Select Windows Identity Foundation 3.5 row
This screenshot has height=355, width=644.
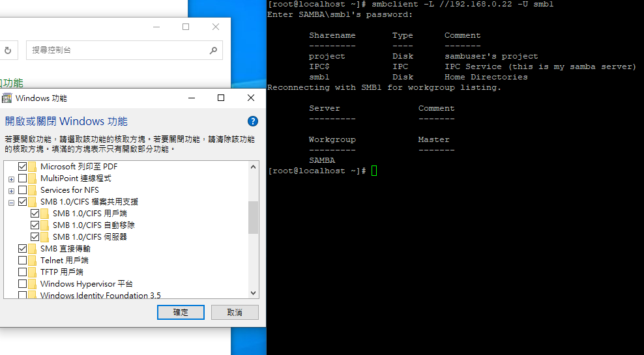[x=100, y=295]
